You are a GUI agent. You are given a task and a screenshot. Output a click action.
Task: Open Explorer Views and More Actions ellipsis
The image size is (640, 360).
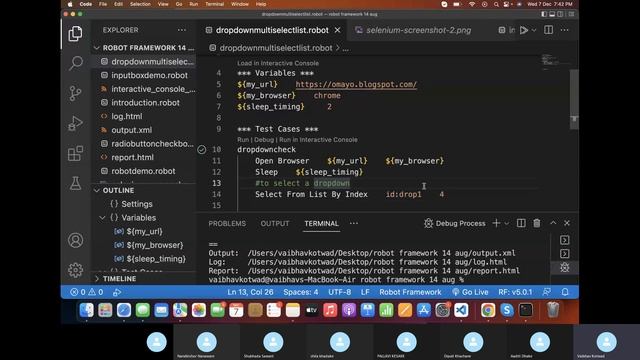click(x=182, y=30)
